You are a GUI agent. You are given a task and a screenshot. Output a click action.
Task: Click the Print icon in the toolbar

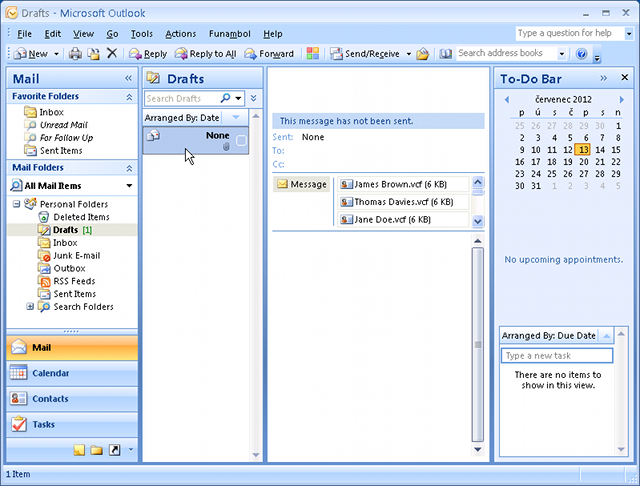[x=75, y=54]
